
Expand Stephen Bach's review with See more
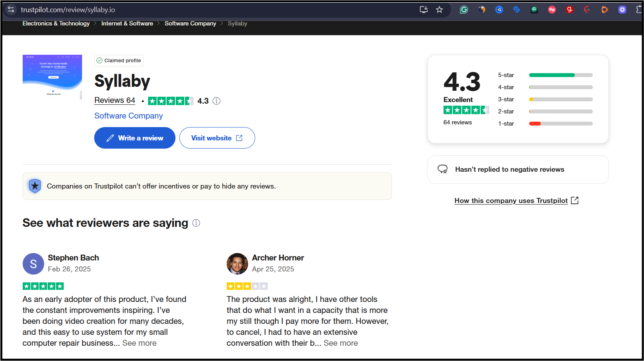click(x=139, y=343)
